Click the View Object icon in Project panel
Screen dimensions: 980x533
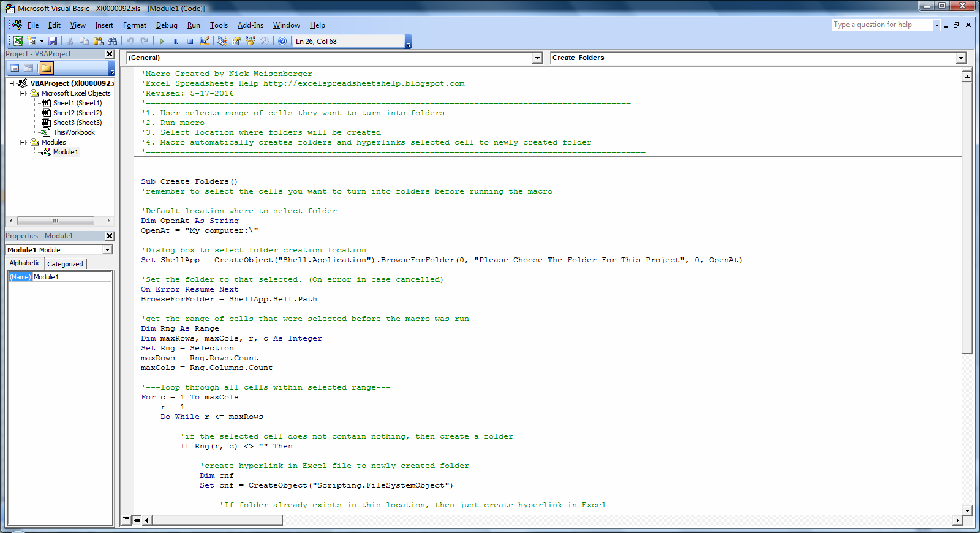pyautogui.click(x=28, y=68)
